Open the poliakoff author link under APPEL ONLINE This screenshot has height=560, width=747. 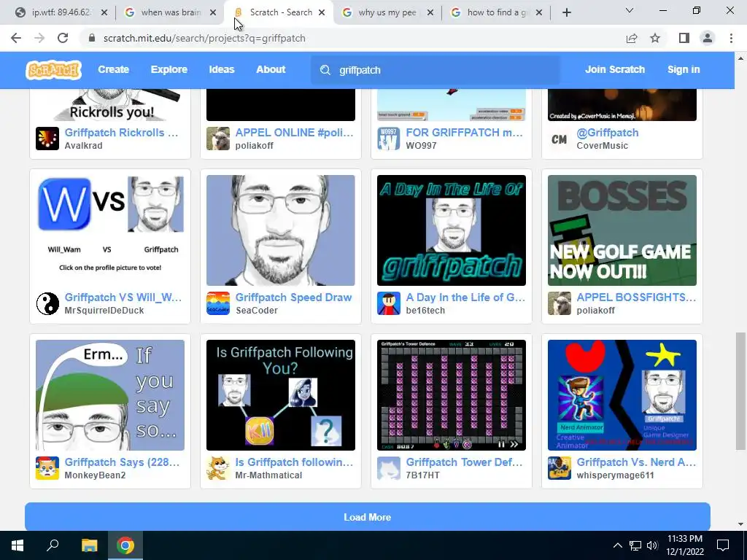pyautogui.click(x=254, y=145)
